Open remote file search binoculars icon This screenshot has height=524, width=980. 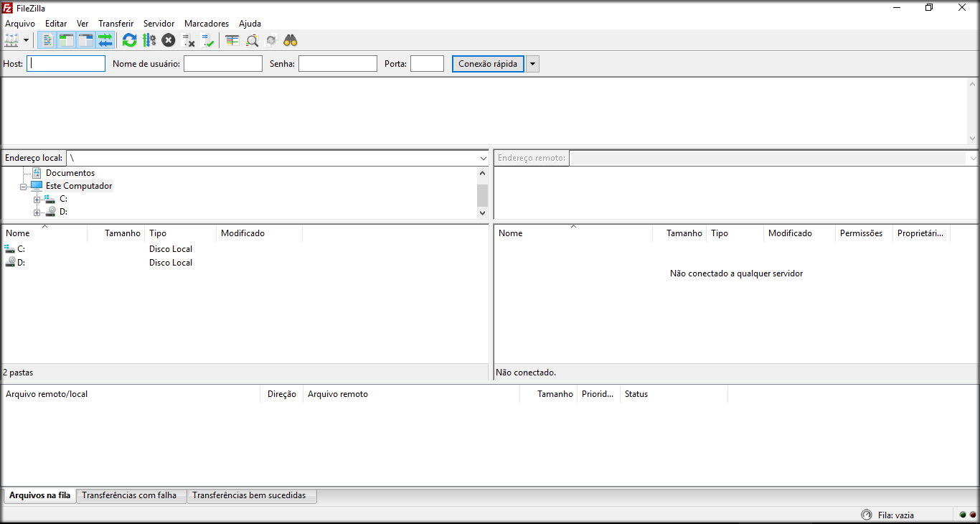[x=291, y=40]
